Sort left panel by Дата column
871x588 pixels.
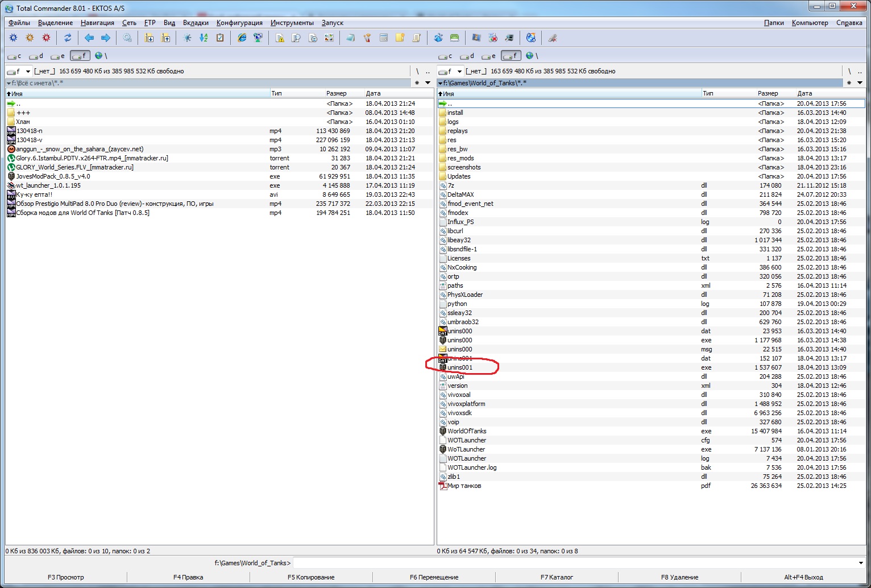tap(399, 93)
